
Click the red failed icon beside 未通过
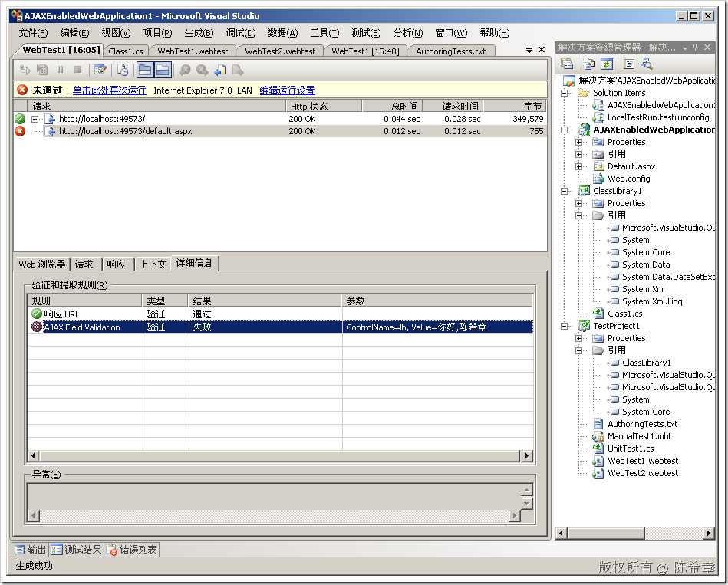[21, 90]
